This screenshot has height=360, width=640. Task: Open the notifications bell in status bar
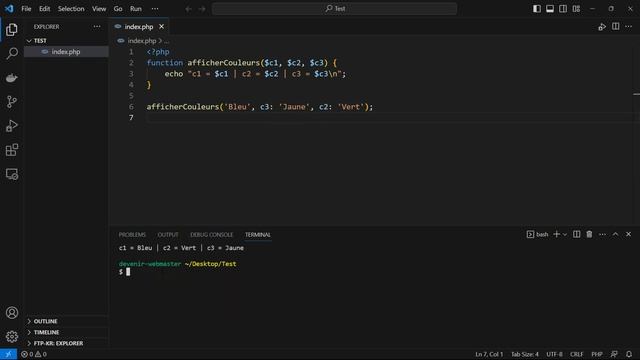pyautogui.click(x=629, y=354)
